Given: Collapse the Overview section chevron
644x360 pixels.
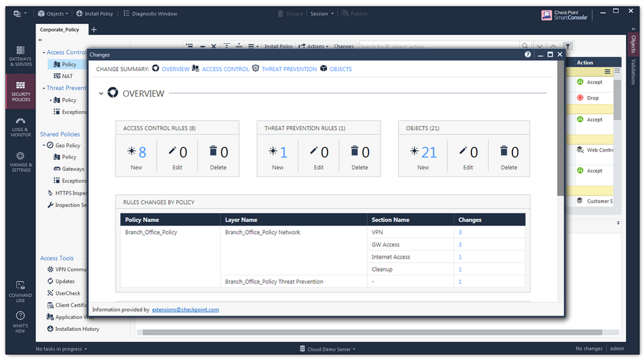Looking at the screenshot, I should point(101,94).
